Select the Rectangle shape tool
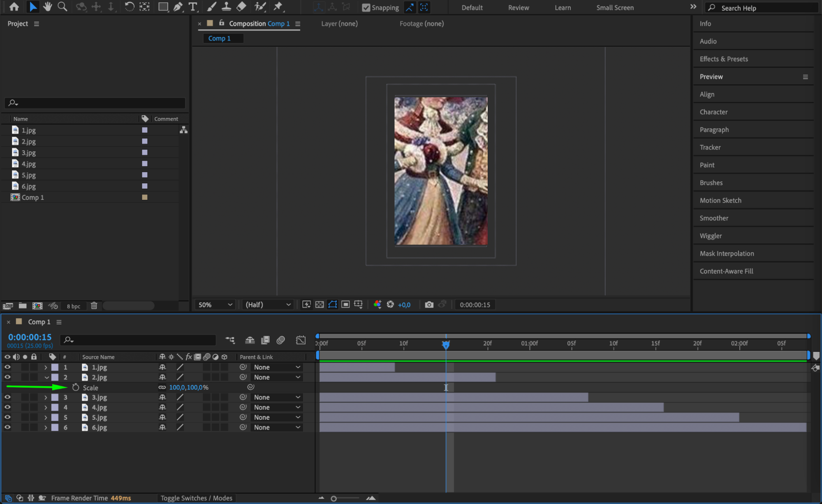This screenshot has height=504, width=822. coord(163,7)
